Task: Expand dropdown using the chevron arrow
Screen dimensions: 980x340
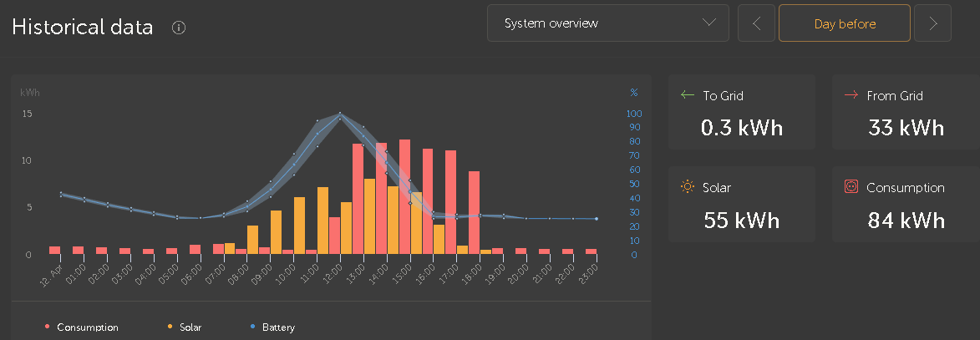Action: point(708,23)
